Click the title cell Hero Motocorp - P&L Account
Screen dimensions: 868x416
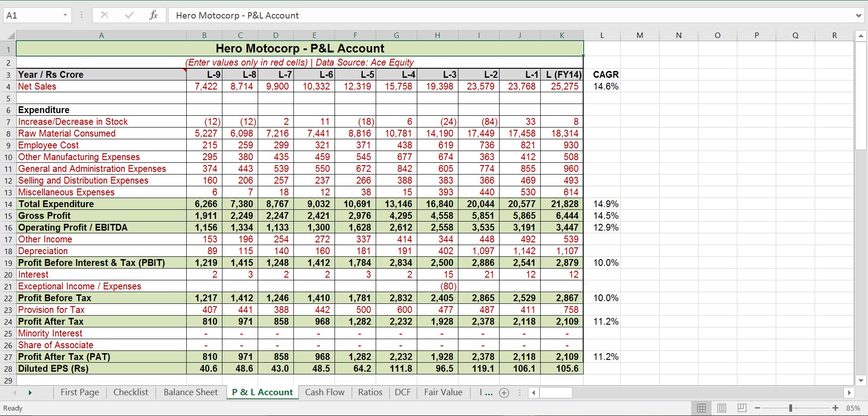pyautogui.click(x=300, y=48)
